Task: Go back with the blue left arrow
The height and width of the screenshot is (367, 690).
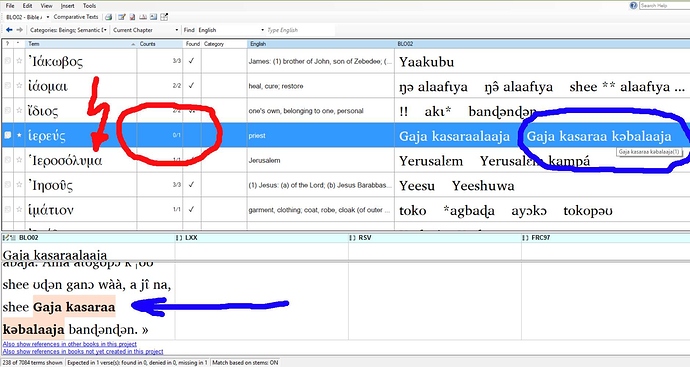Action: point(9,30)
